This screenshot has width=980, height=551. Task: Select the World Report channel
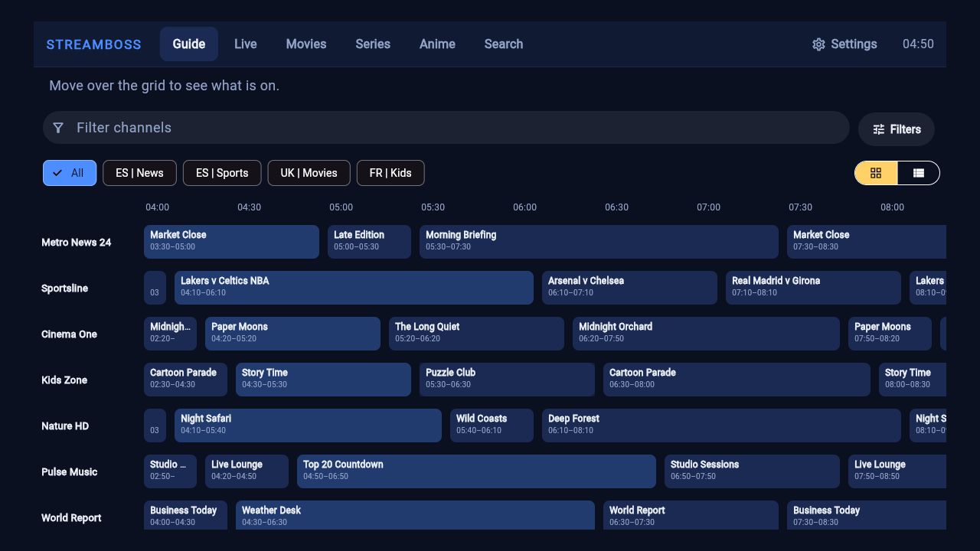(x=71, y=518)
